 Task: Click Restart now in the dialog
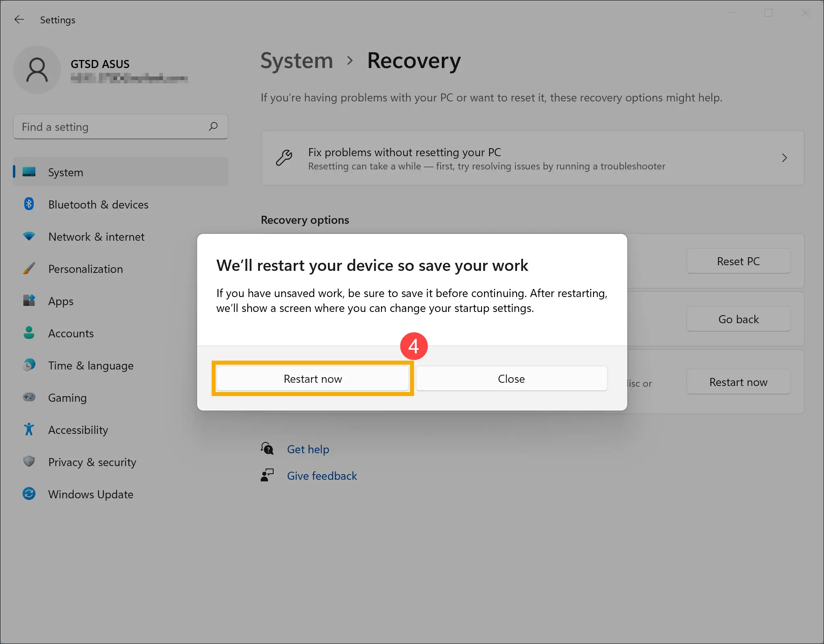(313, 378)
